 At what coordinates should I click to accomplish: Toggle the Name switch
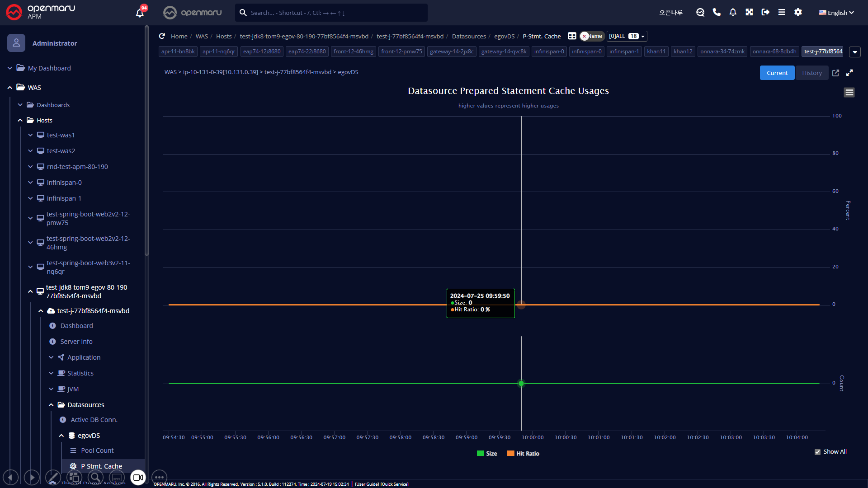pyautogui.click(x=591, y=36)
